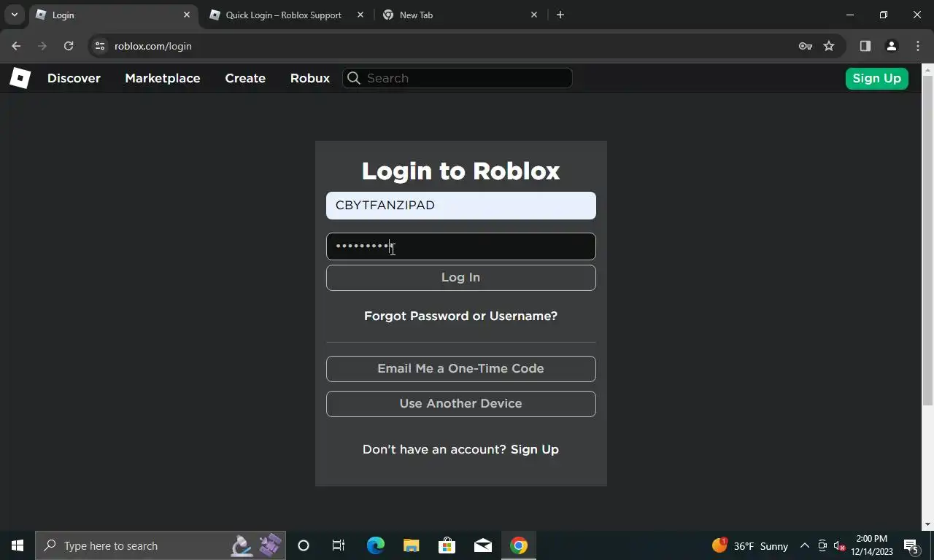Open the tab search dropdown arrow
Image resolution: width=934 pixels, height=560 pixels.
tap(14, 15)
